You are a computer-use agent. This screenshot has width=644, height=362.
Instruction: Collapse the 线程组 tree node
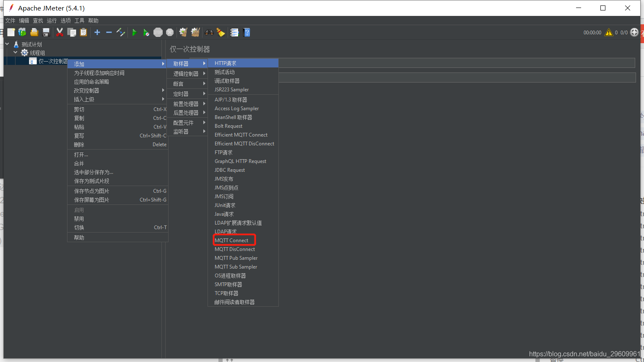[x=16, y=52]
